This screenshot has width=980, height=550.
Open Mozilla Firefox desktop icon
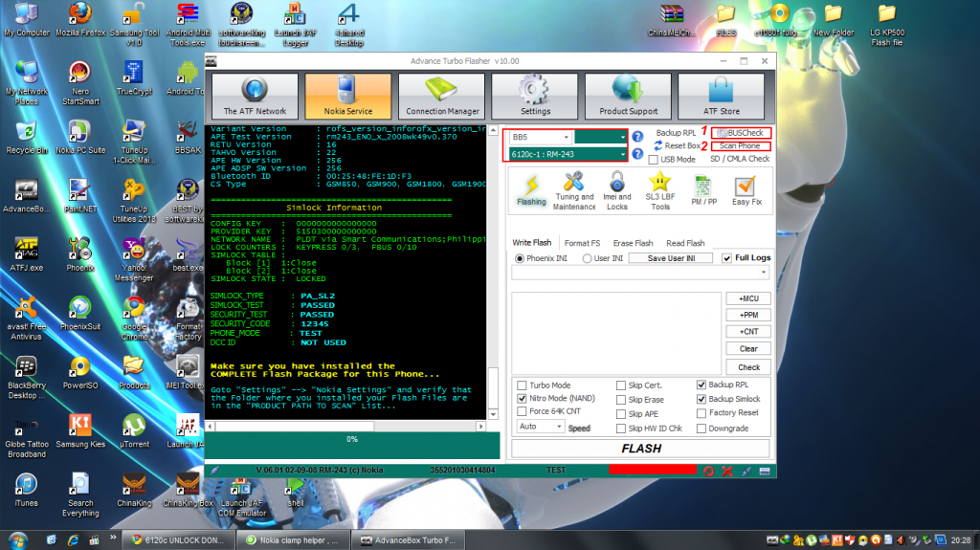(x=80, y=20)
